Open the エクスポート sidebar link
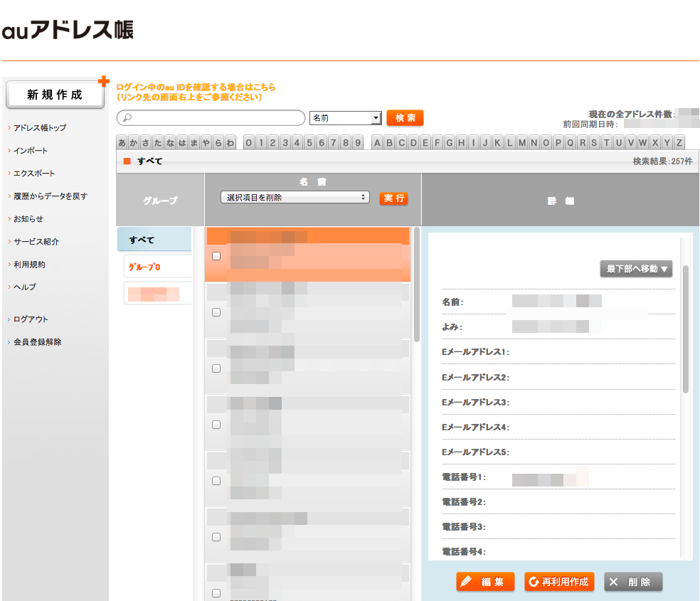The image size is (700, 601). coord(34,173)
